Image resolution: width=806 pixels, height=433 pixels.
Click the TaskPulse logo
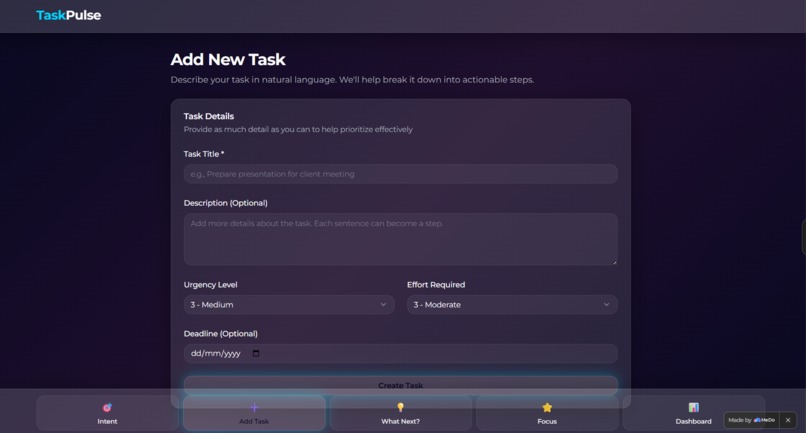pos(68,15)
